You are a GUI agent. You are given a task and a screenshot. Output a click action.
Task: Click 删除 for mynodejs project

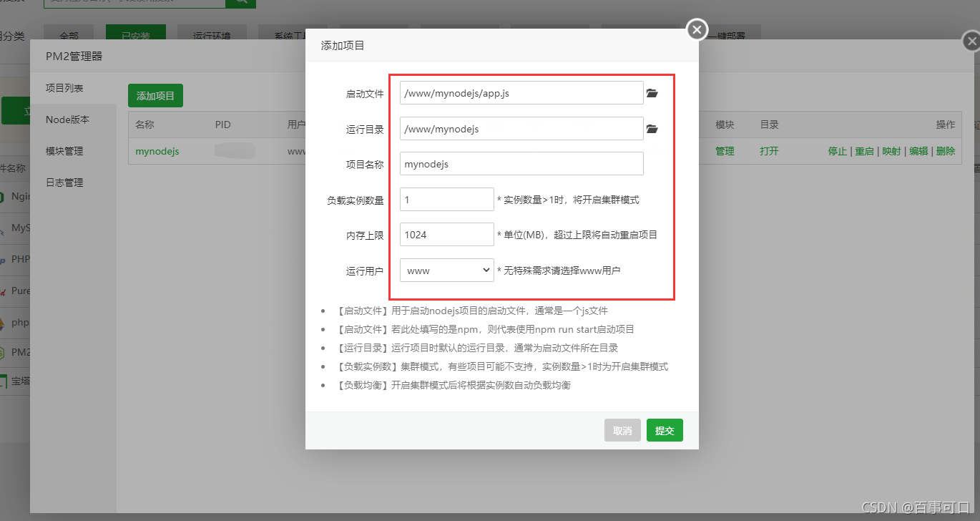click(x=946, y=151)
